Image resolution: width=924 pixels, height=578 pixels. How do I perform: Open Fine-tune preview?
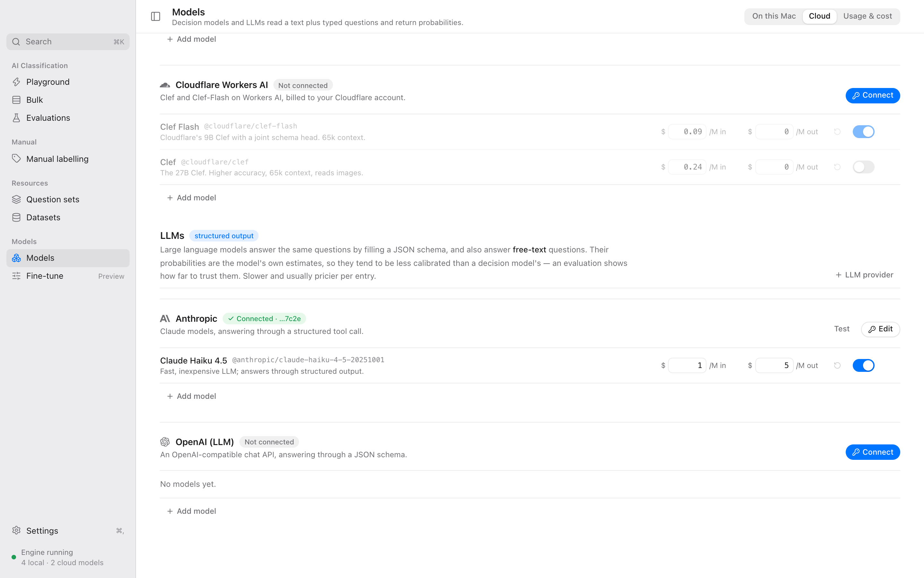pyautogui.click(x=68, y=276)
